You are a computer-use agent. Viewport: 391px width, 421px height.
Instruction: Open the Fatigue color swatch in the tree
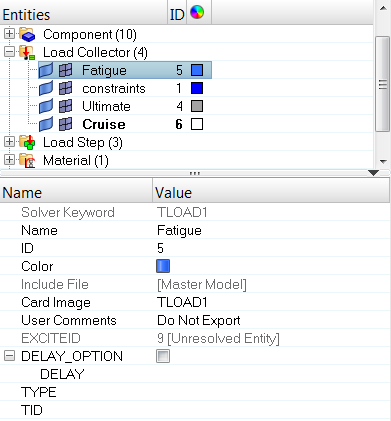click(197, 70)
